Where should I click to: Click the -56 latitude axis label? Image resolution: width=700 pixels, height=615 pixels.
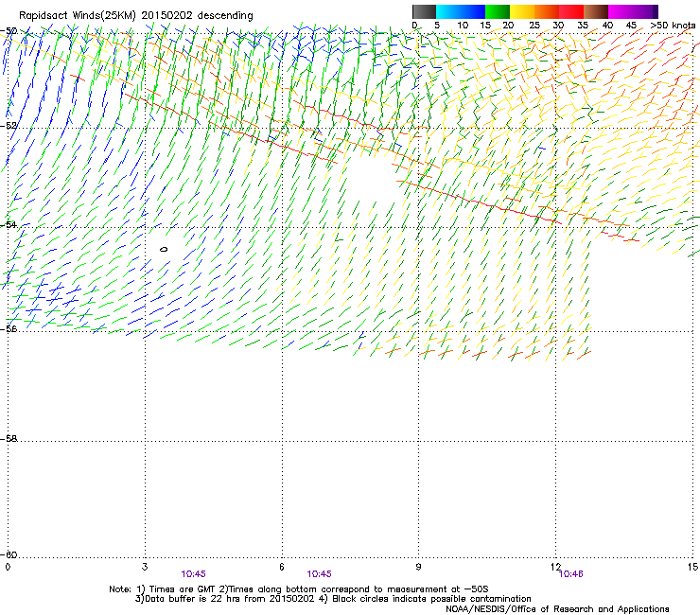coord(9,329)
